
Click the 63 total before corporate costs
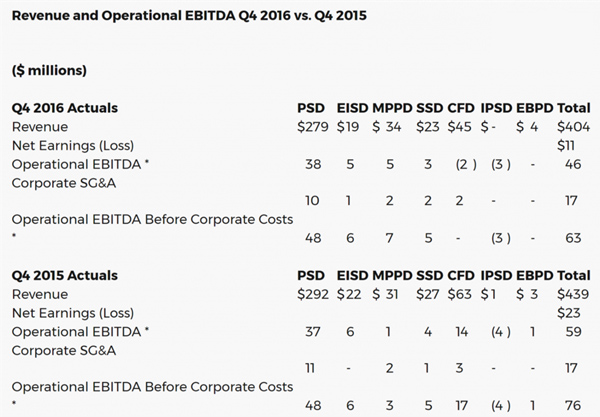coord(572,238)
